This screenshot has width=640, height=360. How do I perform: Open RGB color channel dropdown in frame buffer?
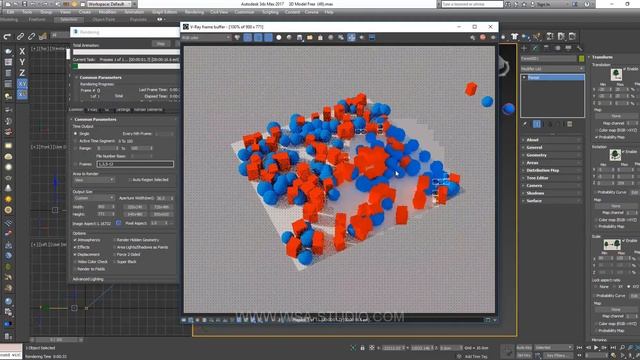[206, 38]
